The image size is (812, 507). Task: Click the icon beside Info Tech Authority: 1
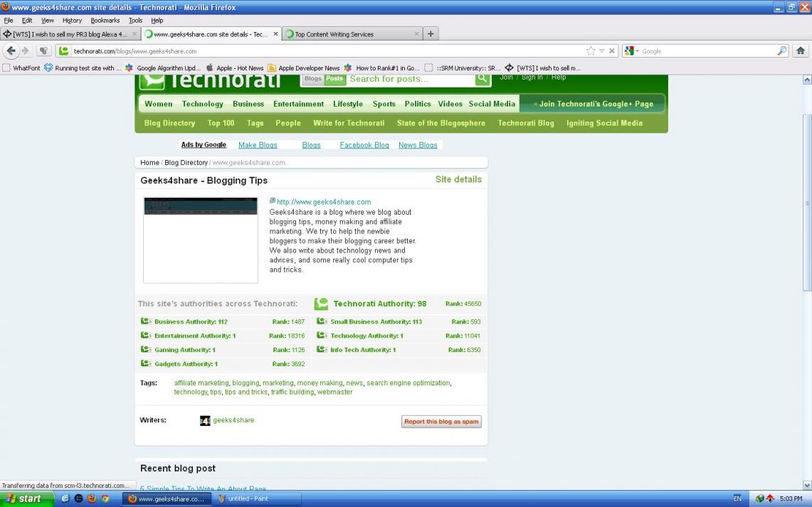tap(322, 349)
